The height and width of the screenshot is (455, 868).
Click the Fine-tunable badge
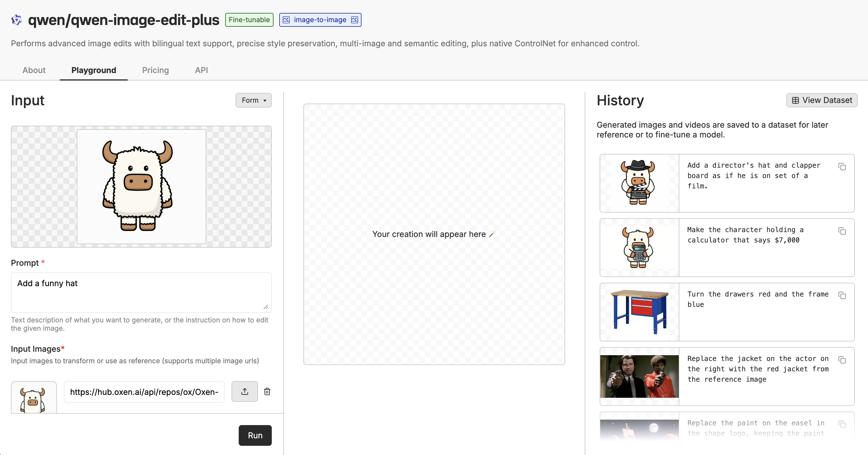[x=249, y=20]
